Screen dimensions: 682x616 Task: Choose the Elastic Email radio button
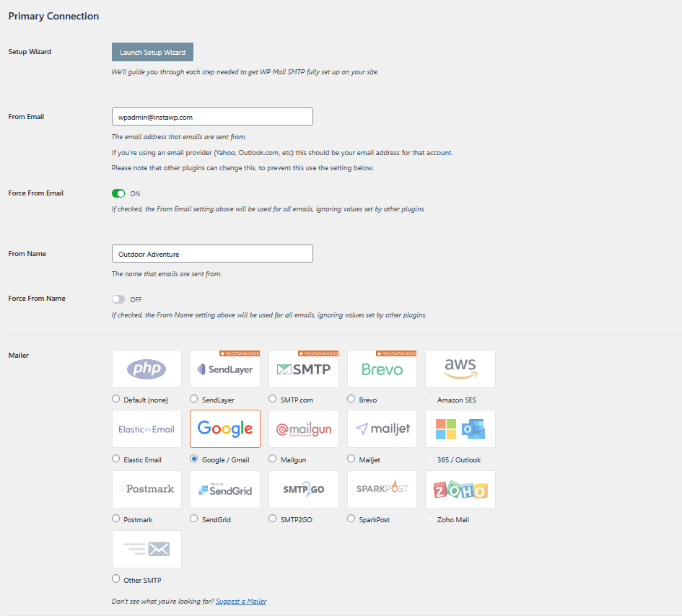pos(116,459)
